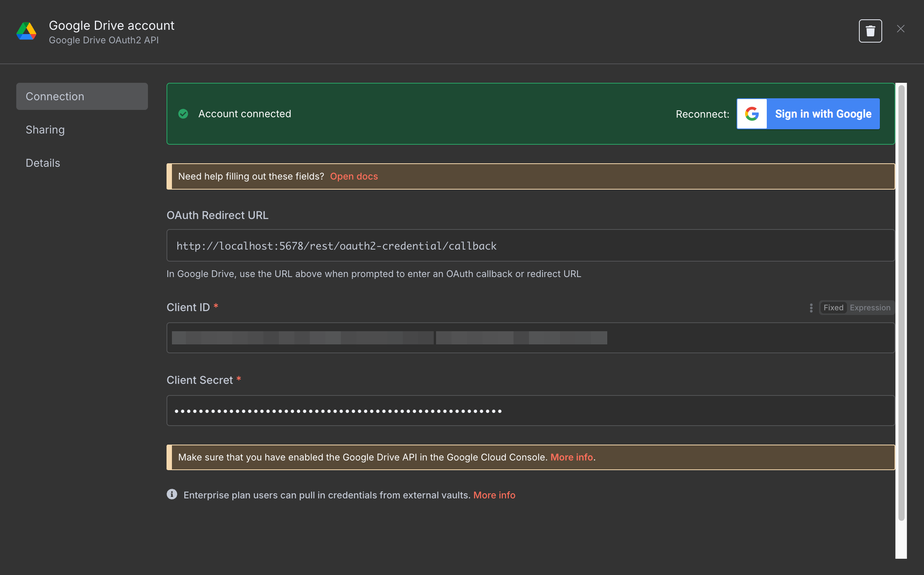Image resolution: width=924 pixels, height=575 pixels.
Task: Reconnect using Sign in with Google
Action: (x=808, y=114)
